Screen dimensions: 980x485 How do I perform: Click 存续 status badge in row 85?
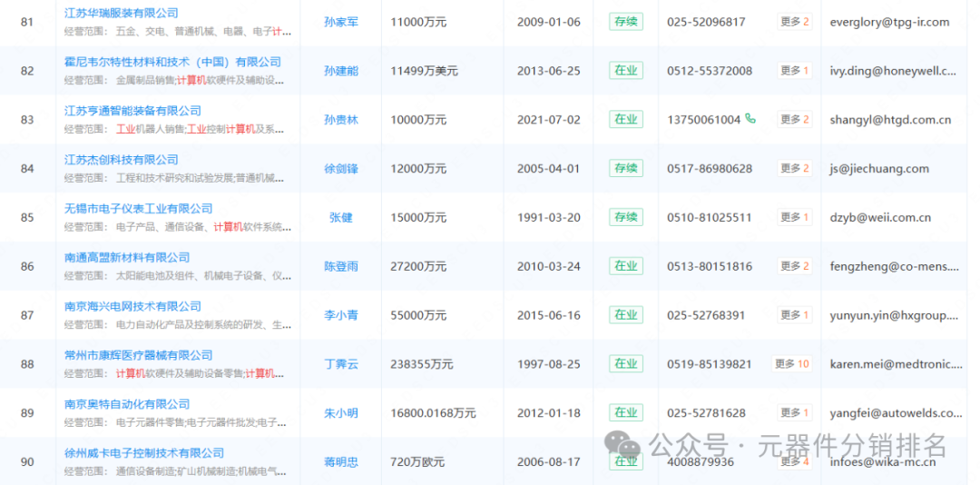(625, 217)
